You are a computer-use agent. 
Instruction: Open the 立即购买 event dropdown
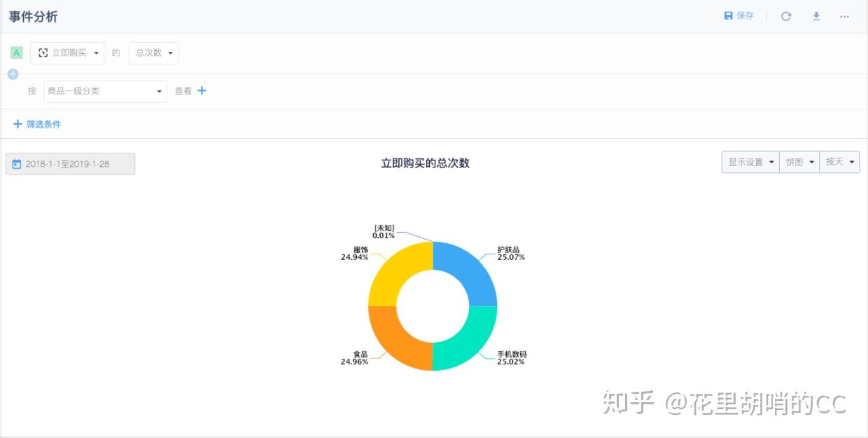click(67, 53)
